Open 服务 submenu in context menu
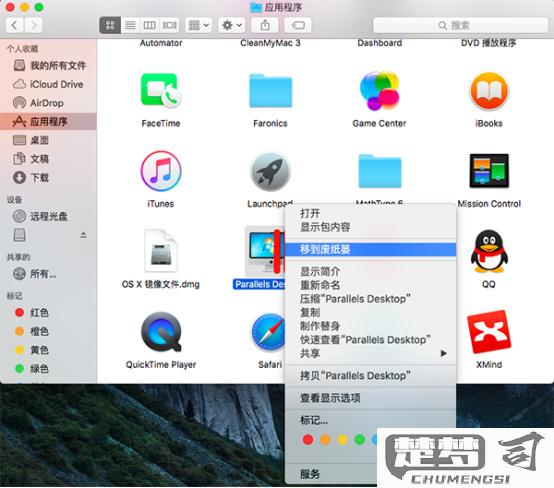 (x=331, y=474)
